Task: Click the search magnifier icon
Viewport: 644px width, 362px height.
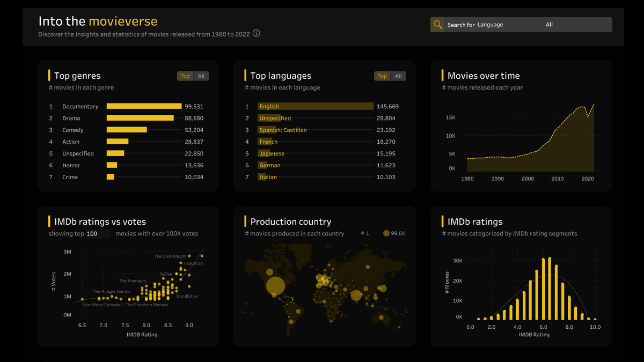Action: 437,24
